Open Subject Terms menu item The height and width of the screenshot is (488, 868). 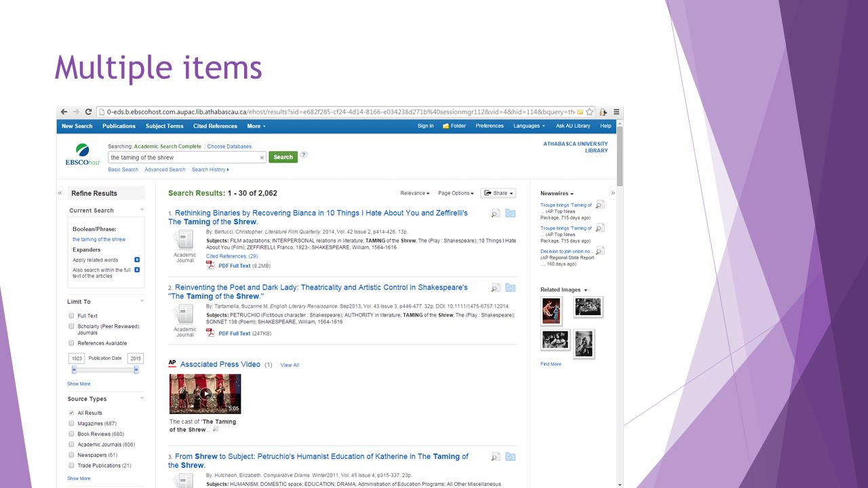[x=164, y=126]
